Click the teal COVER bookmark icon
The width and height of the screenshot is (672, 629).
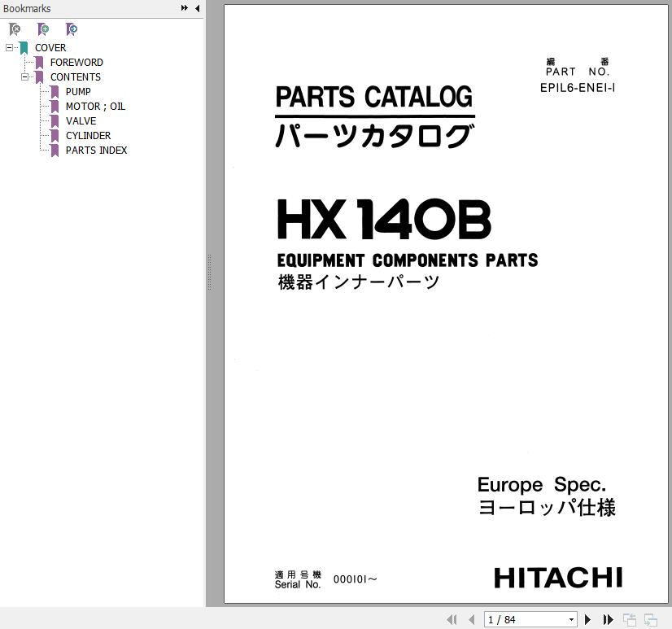(24, 48)
